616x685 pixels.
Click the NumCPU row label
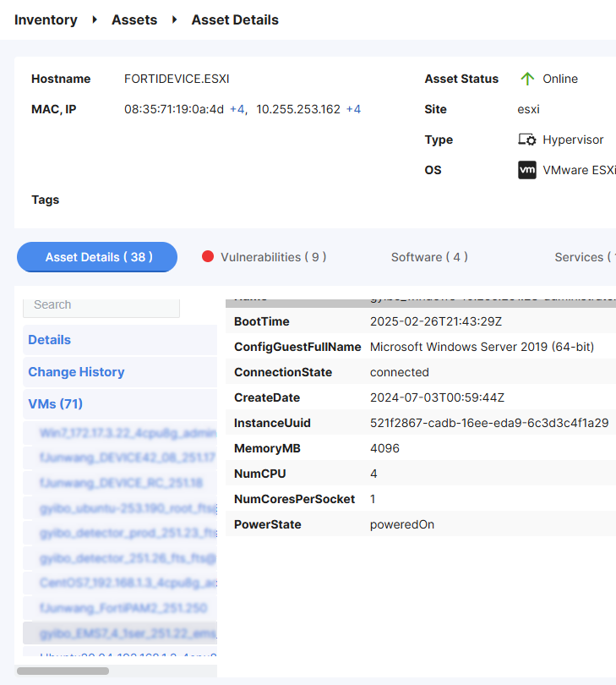click(x=260, y=474)
